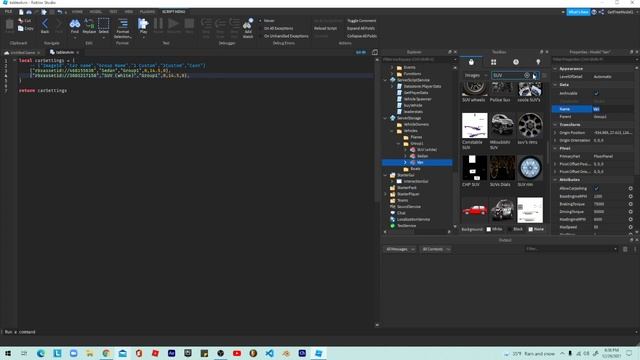This screenshot has height=360, width=640.
Task: Open Chrome from the taskbar
Action: click(106, 353)
